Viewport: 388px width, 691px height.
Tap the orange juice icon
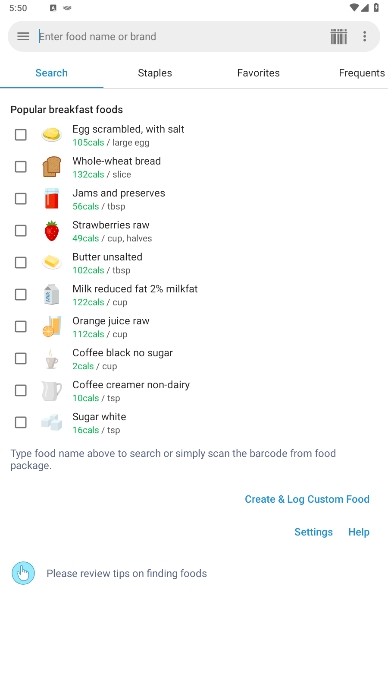click(52, 327)
